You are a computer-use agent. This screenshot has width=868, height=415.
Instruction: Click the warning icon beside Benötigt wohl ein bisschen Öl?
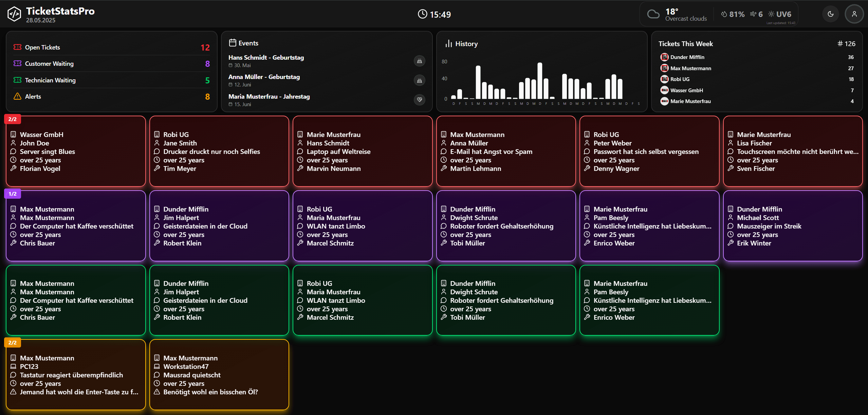point(157,392)
